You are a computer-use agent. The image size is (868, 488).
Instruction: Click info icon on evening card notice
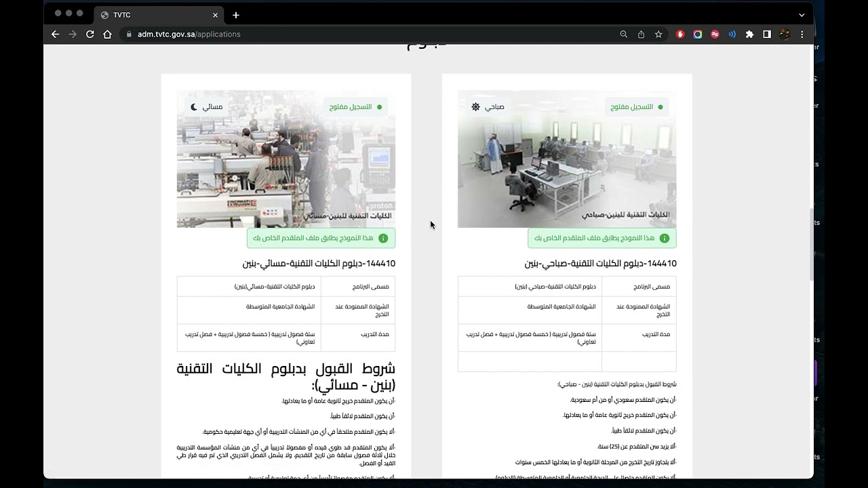point(383,238)
